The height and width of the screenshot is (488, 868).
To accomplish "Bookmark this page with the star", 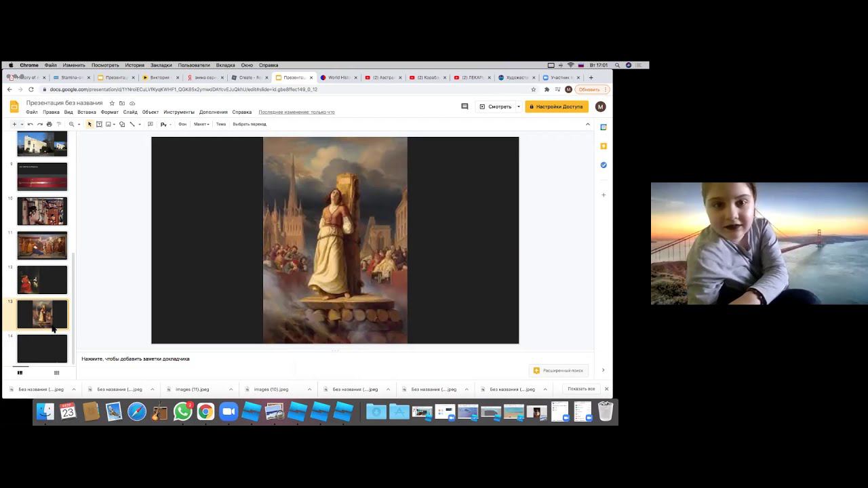I will (534, 89).
